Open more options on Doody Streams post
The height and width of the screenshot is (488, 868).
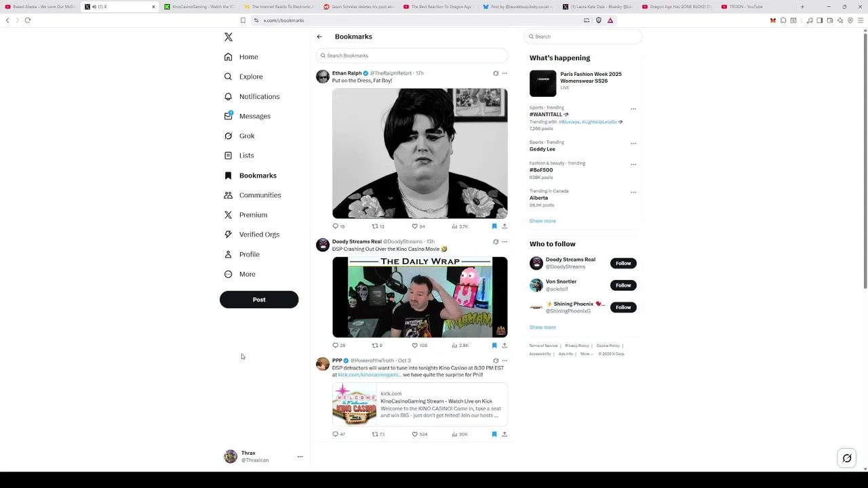[505, 242]
